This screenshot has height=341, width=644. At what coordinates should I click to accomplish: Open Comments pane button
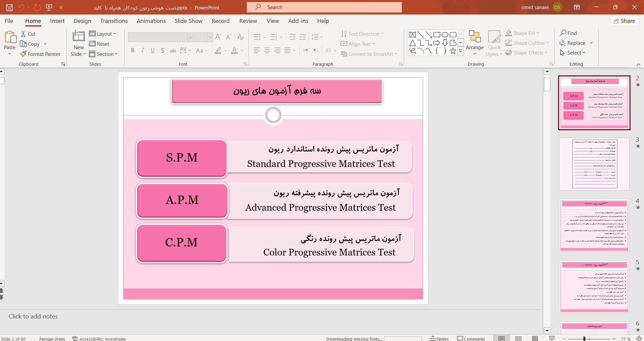(471, 339)
